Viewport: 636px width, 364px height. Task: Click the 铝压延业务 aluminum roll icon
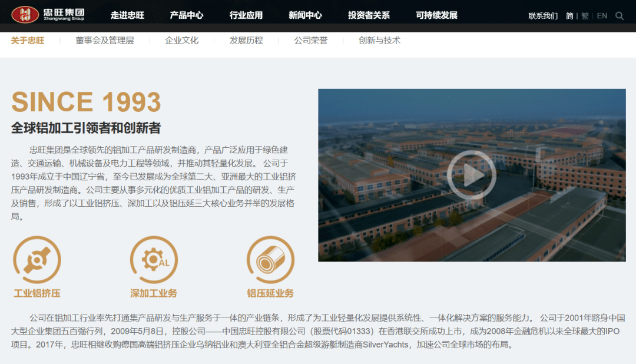coord(270,260)
